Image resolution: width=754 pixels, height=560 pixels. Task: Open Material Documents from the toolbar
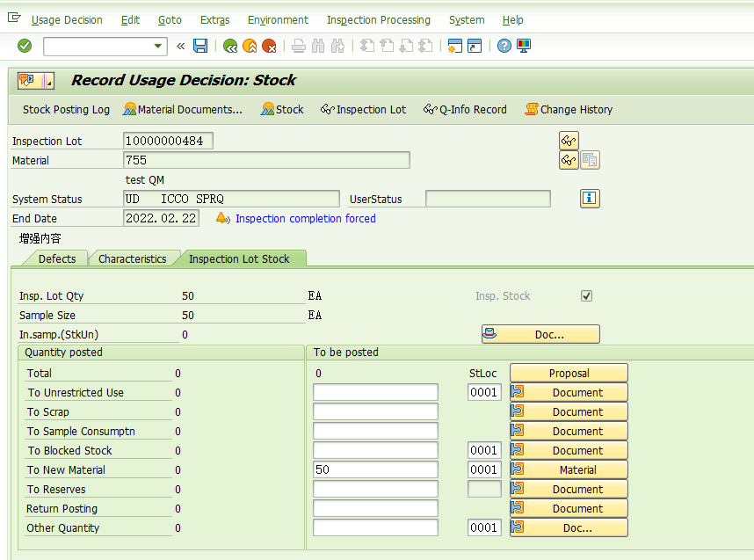coord(182,110)
